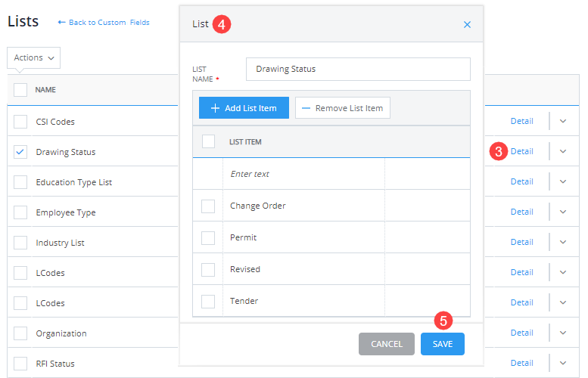
Task: Select the Change Order list item checkbox
Action: tap(208, 206)
